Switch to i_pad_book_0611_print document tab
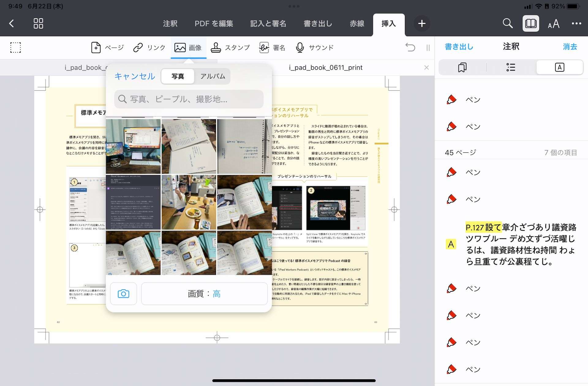This screenshot has width=588, height=386. [x=326, y=67]
